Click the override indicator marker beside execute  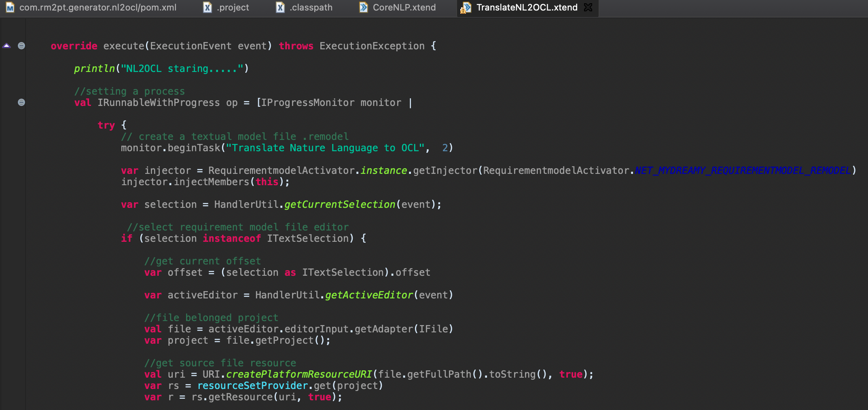pos(6,46)
